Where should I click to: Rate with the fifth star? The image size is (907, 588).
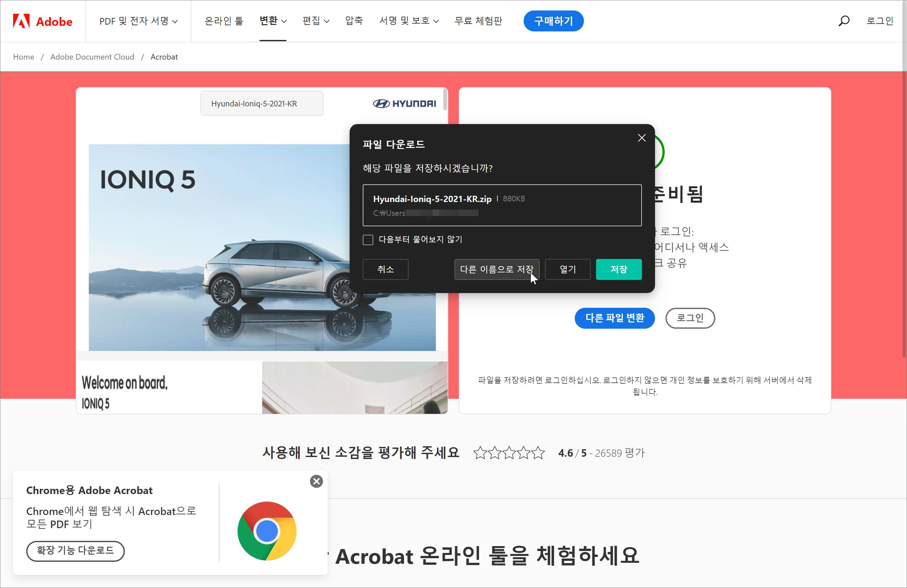pyautogui.click(x=538, y=453)
